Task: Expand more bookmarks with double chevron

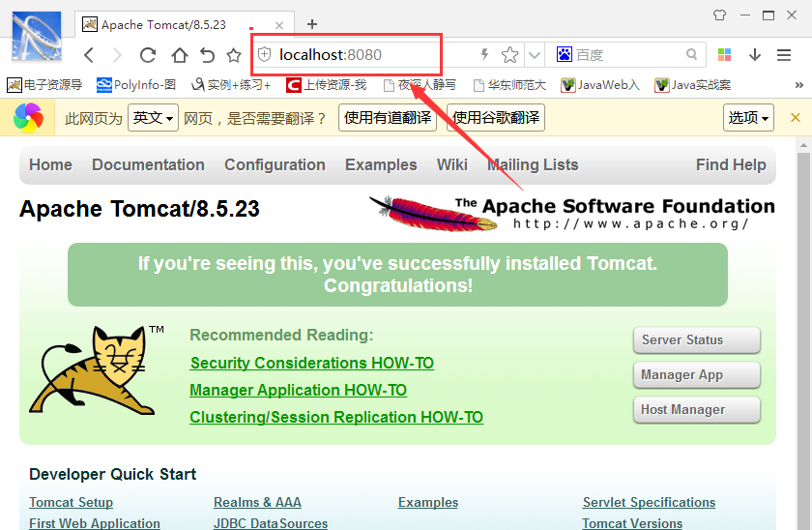Action: 799,85
